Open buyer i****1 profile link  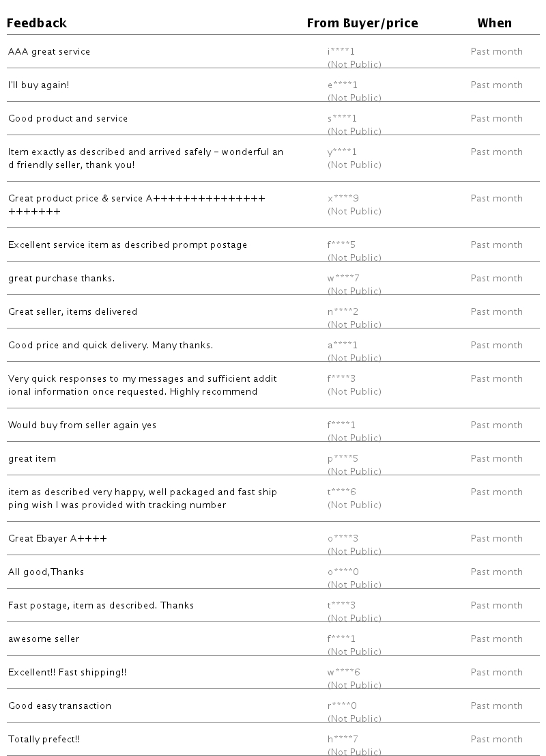click(x=341, y=52)
